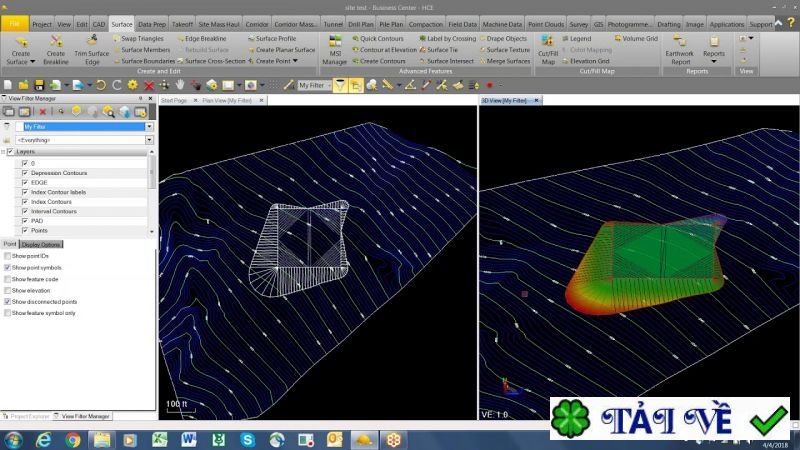Click the save disk icon in toolbar
This screenshot has width=800, height=450.
(37, 86)
